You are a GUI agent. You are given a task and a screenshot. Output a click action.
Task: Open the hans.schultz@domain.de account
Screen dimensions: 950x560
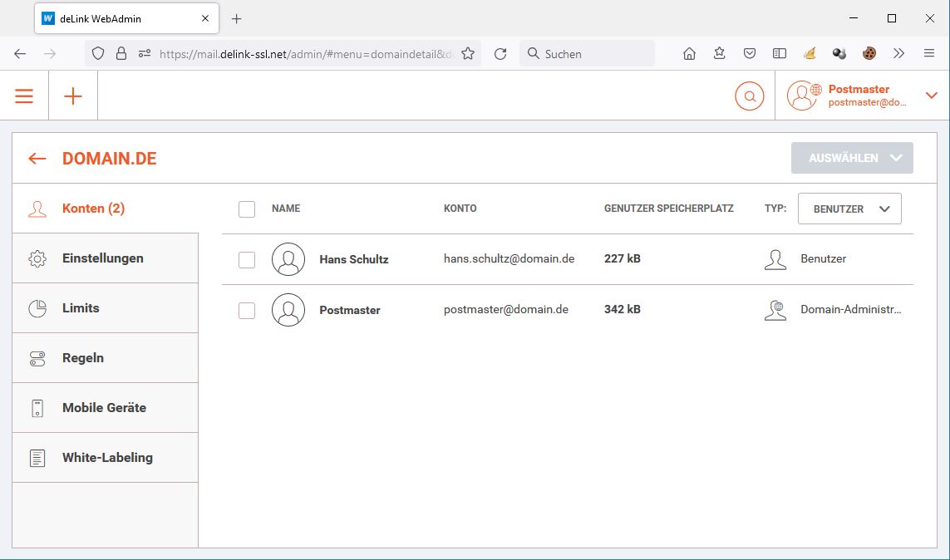[509, 259]
